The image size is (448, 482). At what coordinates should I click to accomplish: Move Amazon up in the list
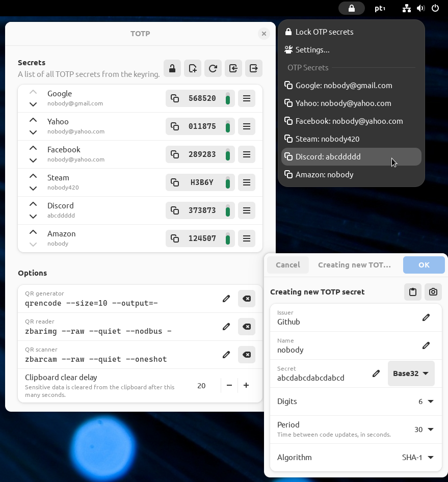coord(33,232)
